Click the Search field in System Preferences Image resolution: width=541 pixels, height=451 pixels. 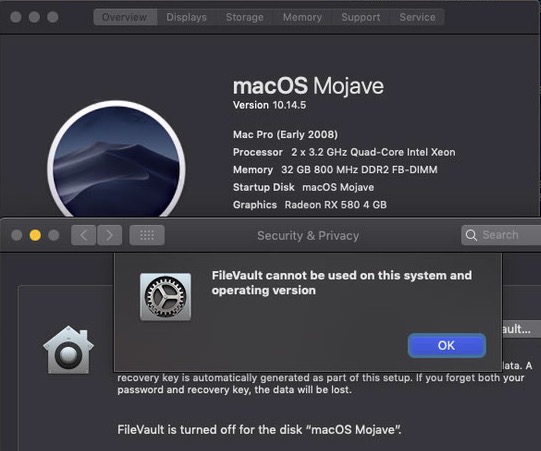(x=501, y=235)
